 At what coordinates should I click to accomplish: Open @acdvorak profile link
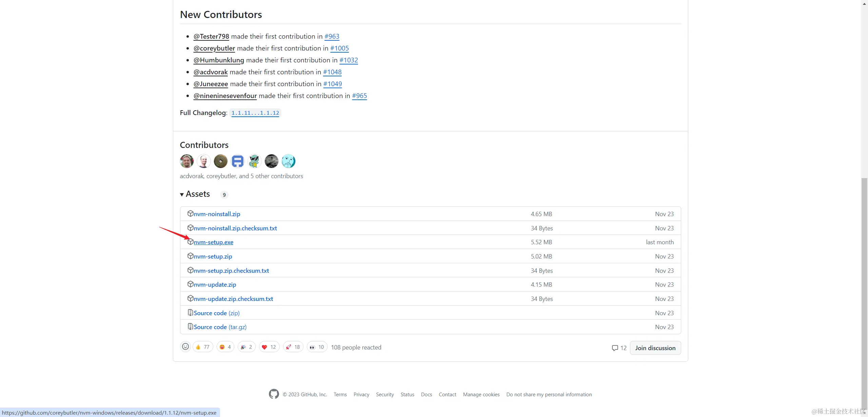click(211, 72)
